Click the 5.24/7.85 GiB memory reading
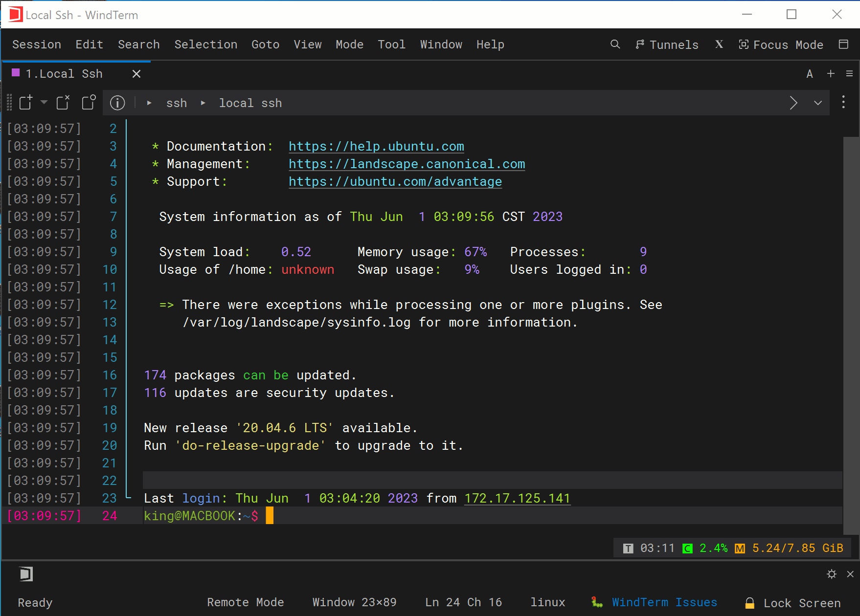Image resolution: width=860 pixels, height=616 pixels. [x=798, y=548]
